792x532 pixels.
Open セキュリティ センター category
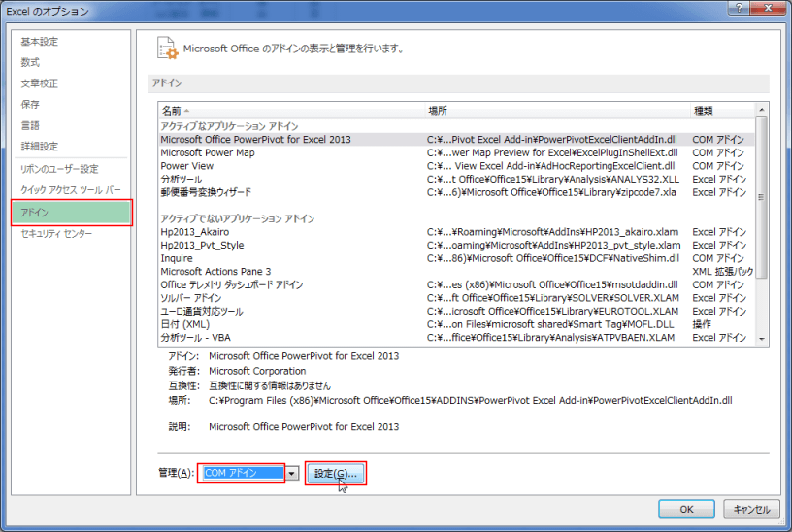click(x=56, y=233)
